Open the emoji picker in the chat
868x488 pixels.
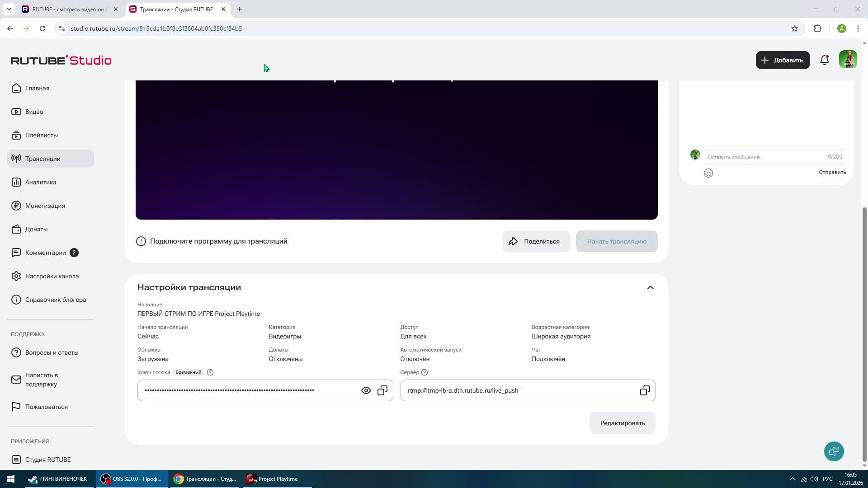[x=708, y=173]
